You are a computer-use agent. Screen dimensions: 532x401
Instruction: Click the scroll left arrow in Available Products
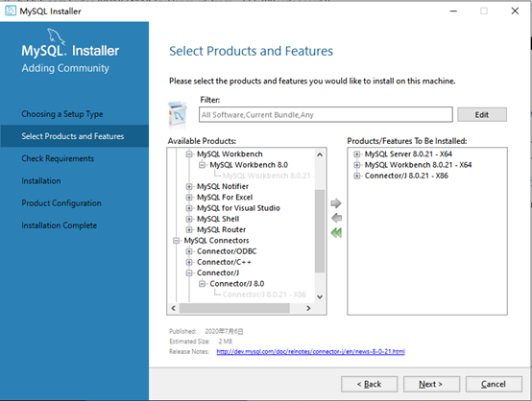[174, 308]
